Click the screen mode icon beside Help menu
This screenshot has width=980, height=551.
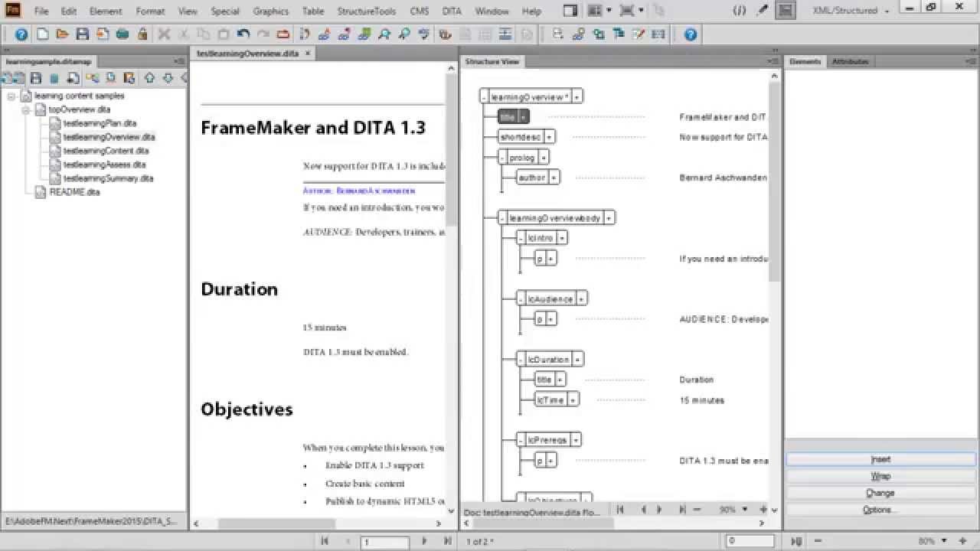pos(570,11)
